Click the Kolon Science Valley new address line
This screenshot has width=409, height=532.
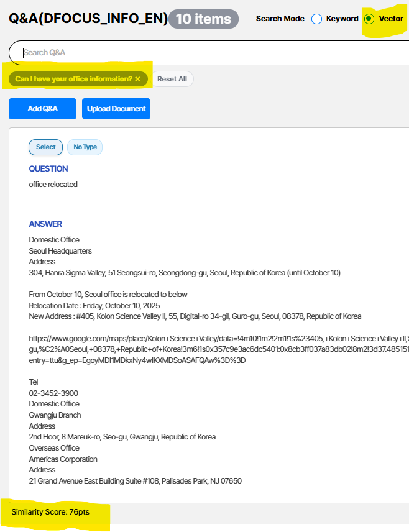click(x=195, y=316)
